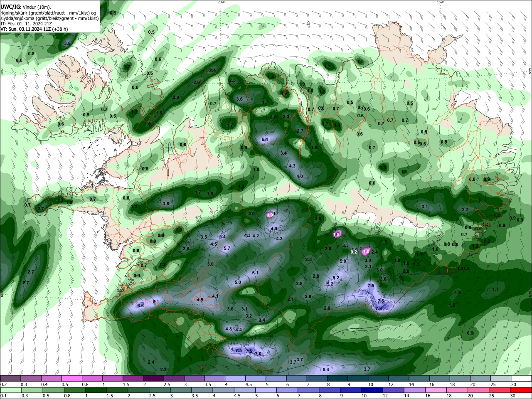
Task: Click the 4.9 precipitation value on the map
Action: click(274, 229)
